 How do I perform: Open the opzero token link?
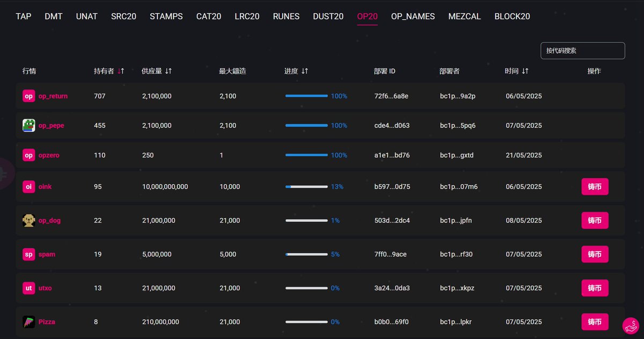[x=49, y=155]
